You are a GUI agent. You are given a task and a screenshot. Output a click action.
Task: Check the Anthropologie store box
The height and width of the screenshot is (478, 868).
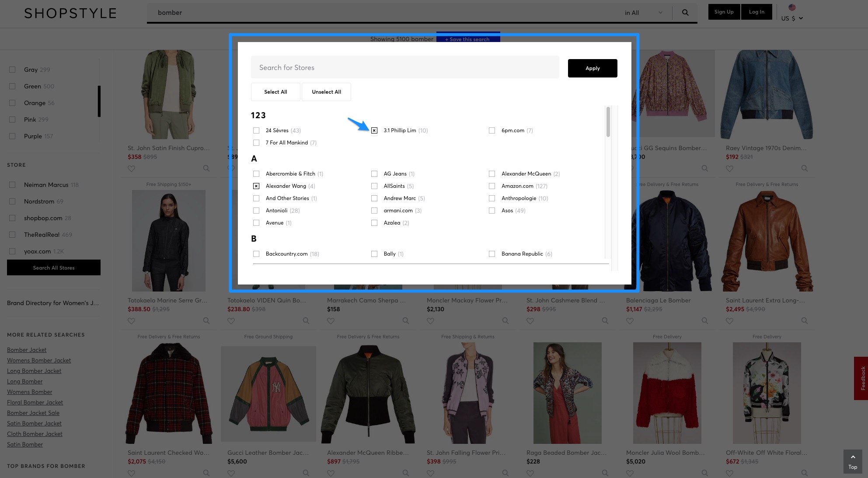tap(492, 198)
